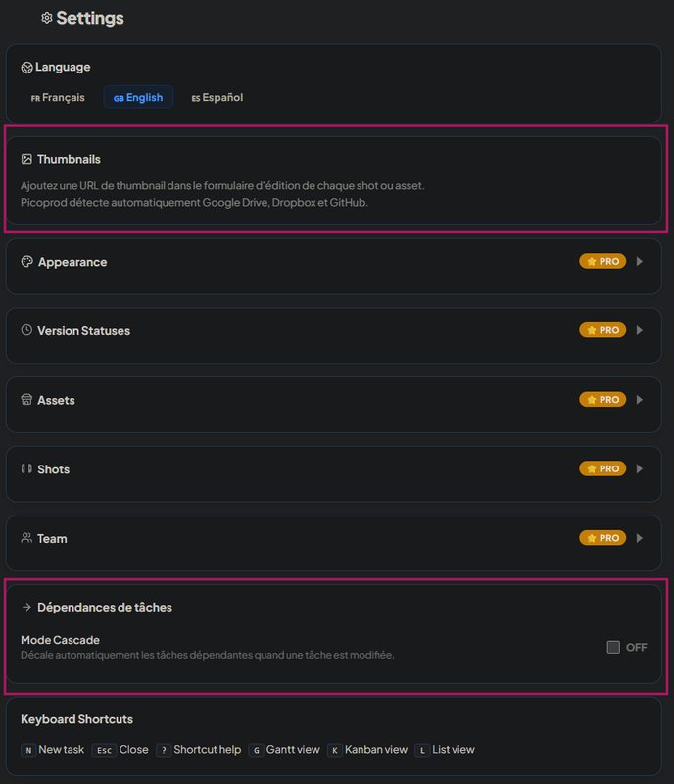This screenshot has height=784, width=674.
Task: Click the Version Statuses clock icon
Action: coord(26,331)
